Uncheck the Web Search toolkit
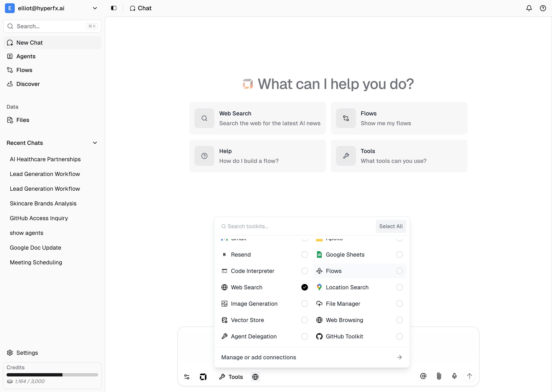This screenshot has height=392, width=552. [x=304, y=287]
